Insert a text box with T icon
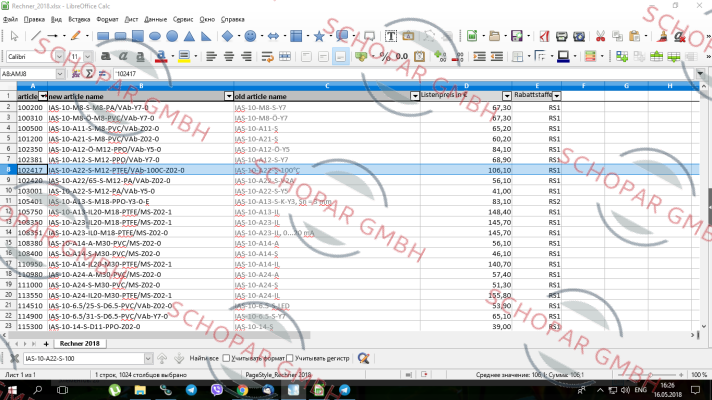The height and width of the screenshot is (400, 712). 391,36
